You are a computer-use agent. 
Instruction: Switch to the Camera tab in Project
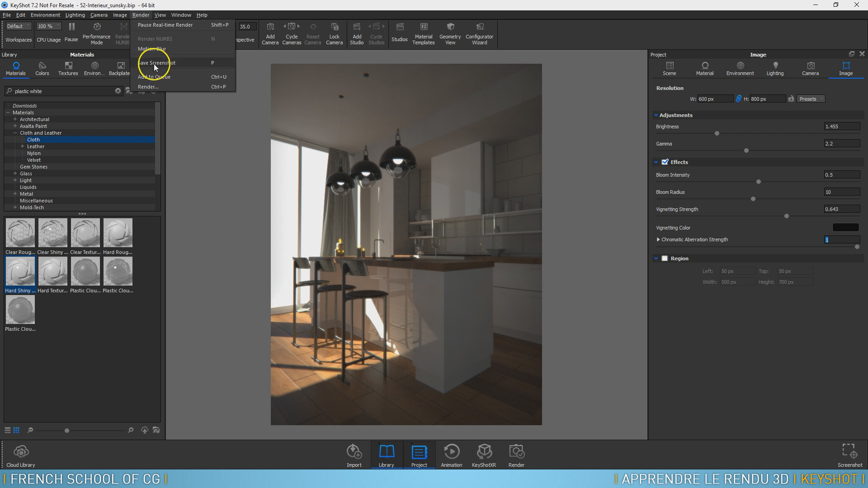pyautogui.click(x=811, y=68)
